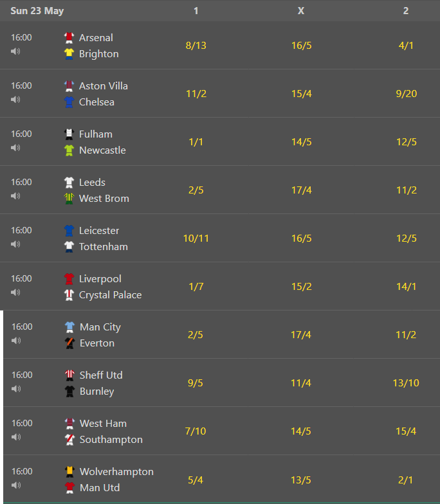This screenshot has height=504, width=440.
Task: Select Crystal Palace win odds 14/1
Action: tap(407, 287)
